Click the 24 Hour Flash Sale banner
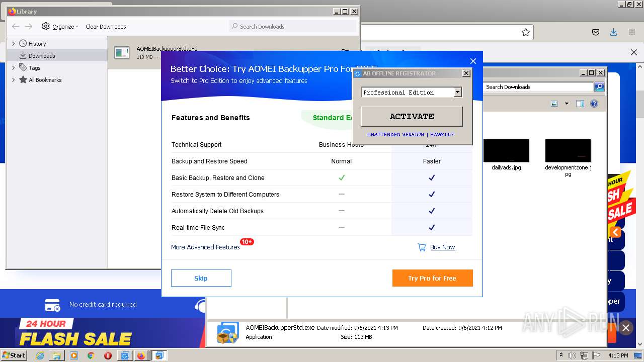The width and height of the screenshot is (644, 362). click(x=75, y=332)
